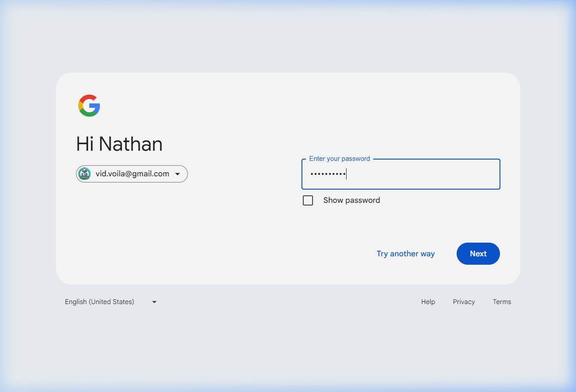576x392 pixels.
Task: Click the 'Enter your password' field label
Action: click(339, 159)
